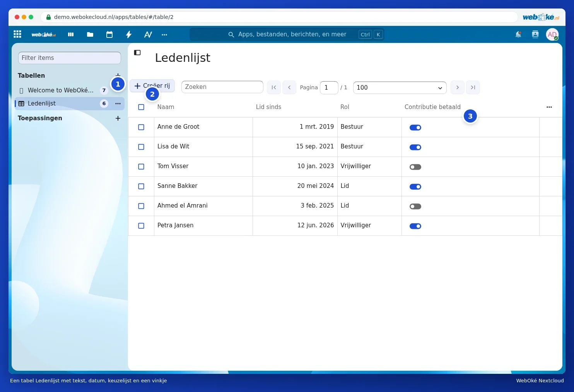The height and width of the screenshot is (392, 574).
Task: Show more apps via top bar ellipsis
Action: tap(164, 34)
